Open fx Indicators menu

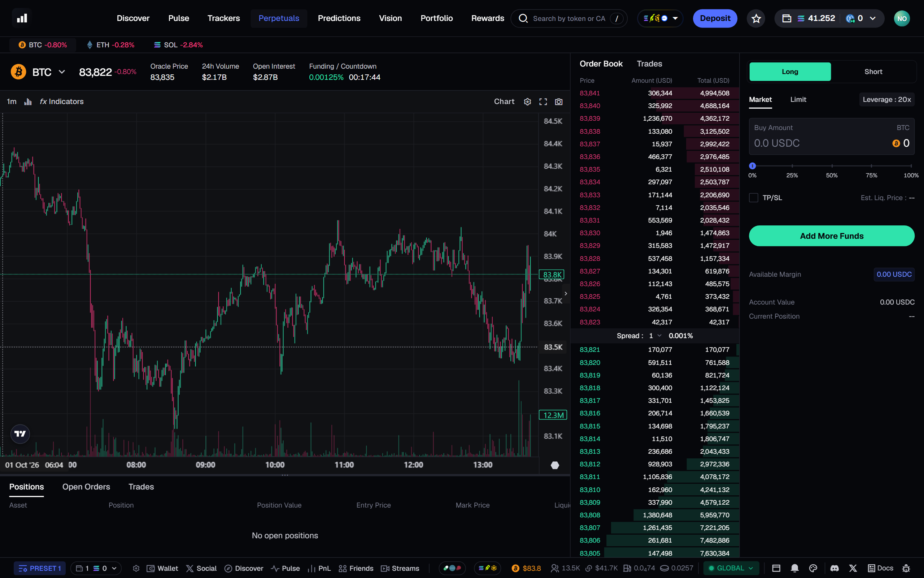click(x=62, y=102)
